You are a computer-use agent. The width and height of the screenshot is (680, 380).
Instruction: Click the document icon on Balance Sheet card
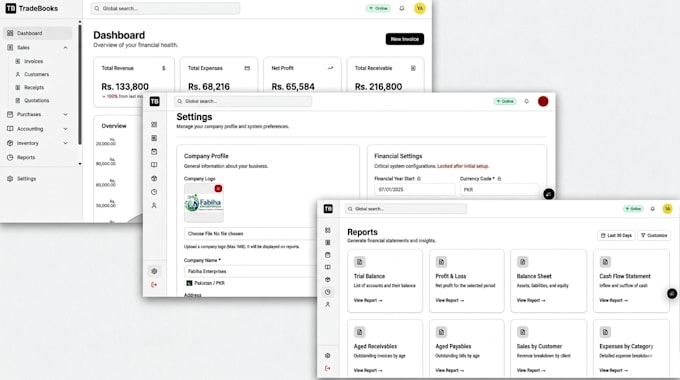(x=523, y=262)
